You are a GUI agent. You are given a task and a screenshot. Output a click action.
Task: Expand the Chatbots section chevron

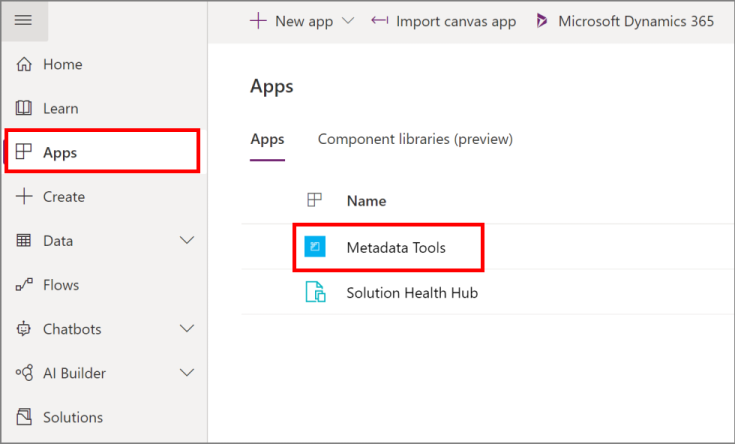click(186, 329)
